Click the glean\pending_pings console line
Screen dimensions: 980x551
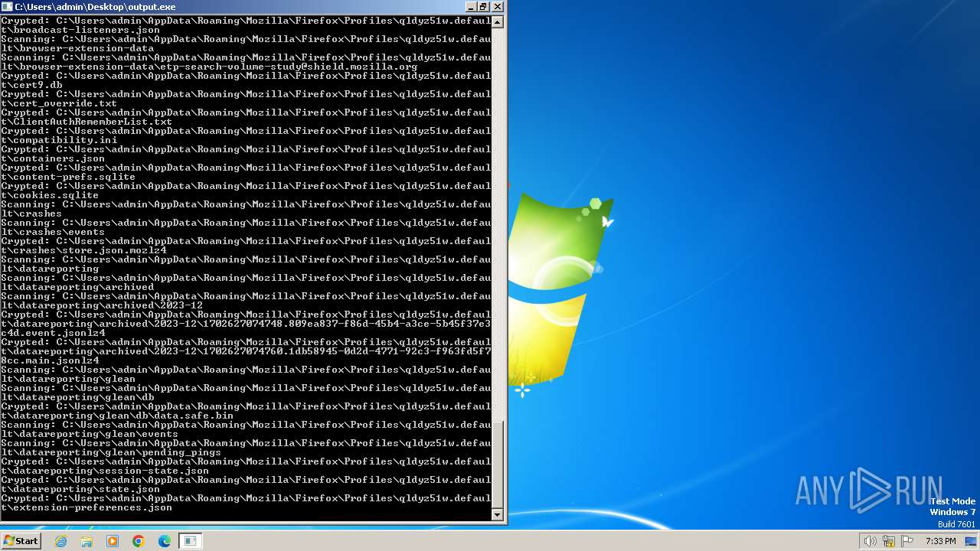110,452
